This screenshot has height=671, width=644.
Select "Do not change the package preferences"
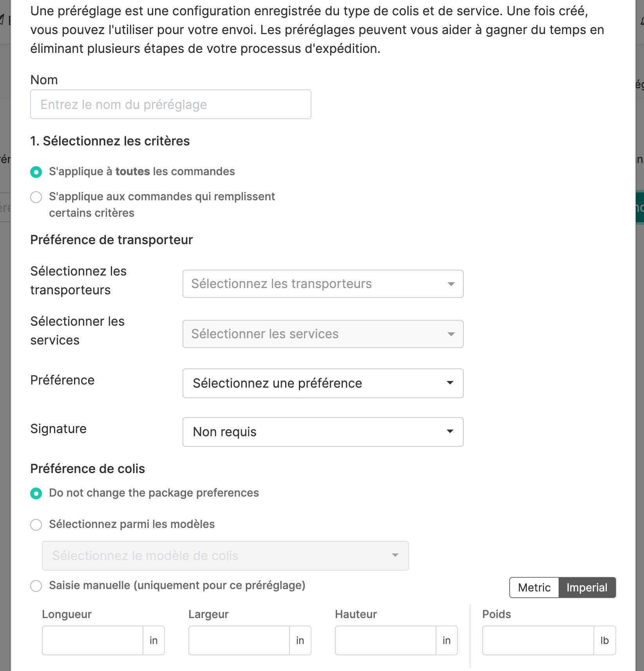pos(36,493)
